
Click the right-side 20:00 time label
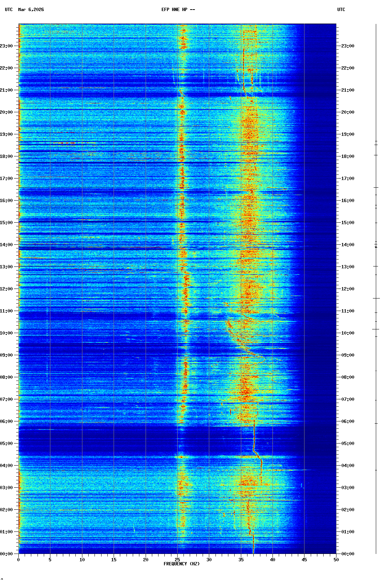pyautogui.click(x=348, y=112)
